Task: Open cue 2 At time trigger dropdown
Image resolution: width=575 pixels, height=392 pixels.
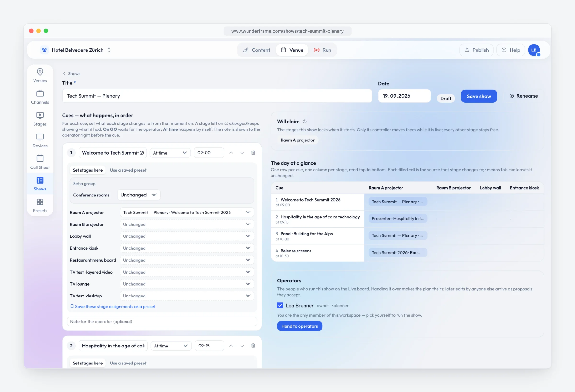Action: tap(171, 346)
